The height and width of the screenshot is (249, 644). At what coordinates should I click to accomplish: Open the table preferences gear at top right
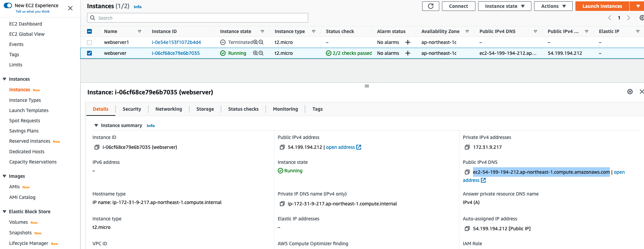(642, 18)
